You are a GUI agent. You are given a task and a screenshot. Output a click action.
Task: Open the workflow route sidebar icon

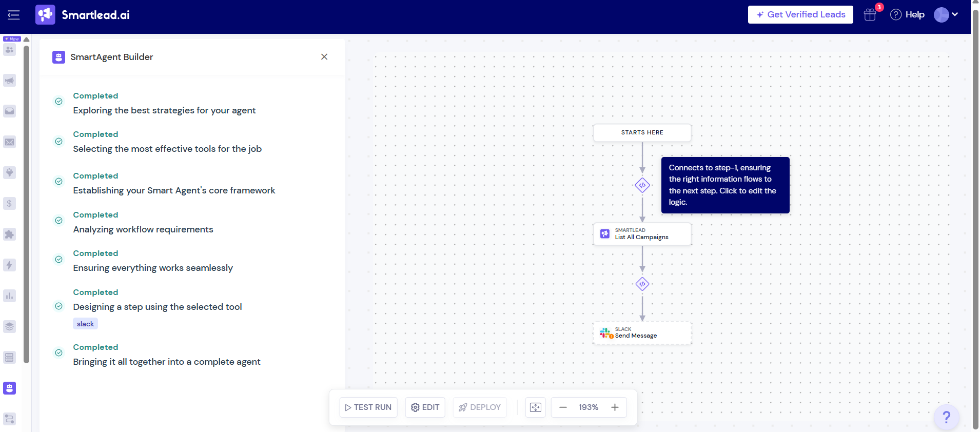click(10, 419)
